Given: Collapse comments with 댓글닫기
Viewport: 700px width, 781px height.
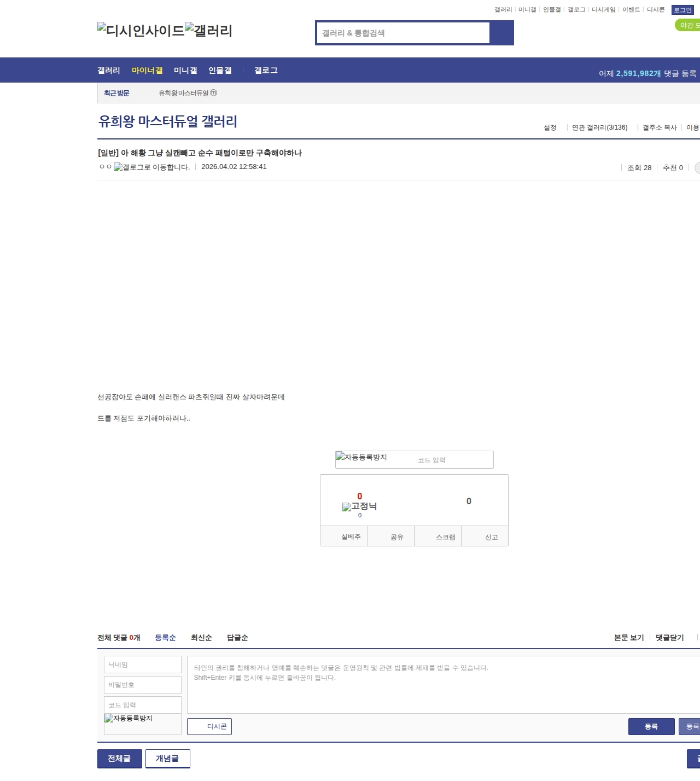Looking at the screenshot, I should (x=669, y=638).
